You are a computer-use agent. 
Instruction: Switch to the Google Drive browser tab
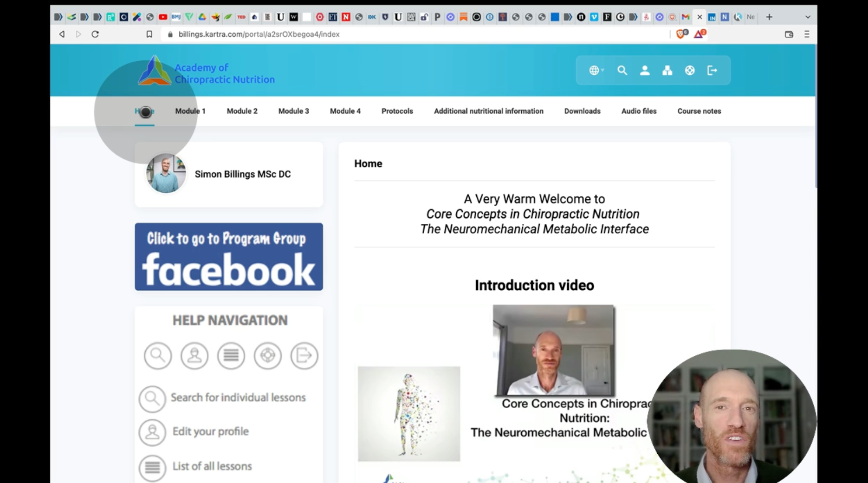point(202,17)
